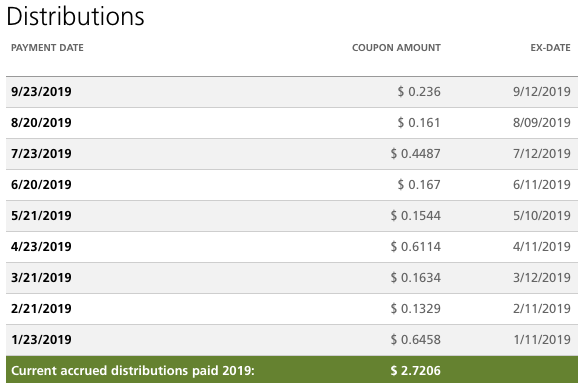Screen dimensions: 578x383
Task: Click the $ 2.7206 total amount
Action: coord(415,370)
